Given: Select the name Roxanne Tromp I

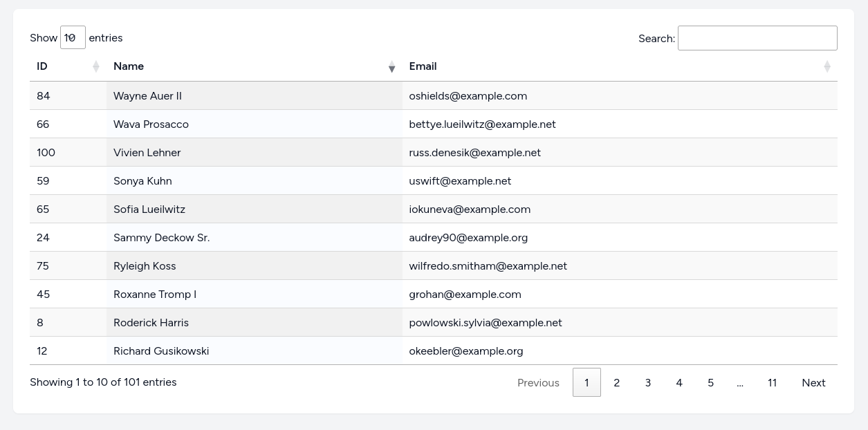Looking at the screenshot, I should pyautogui.click(x=155, y=294).
